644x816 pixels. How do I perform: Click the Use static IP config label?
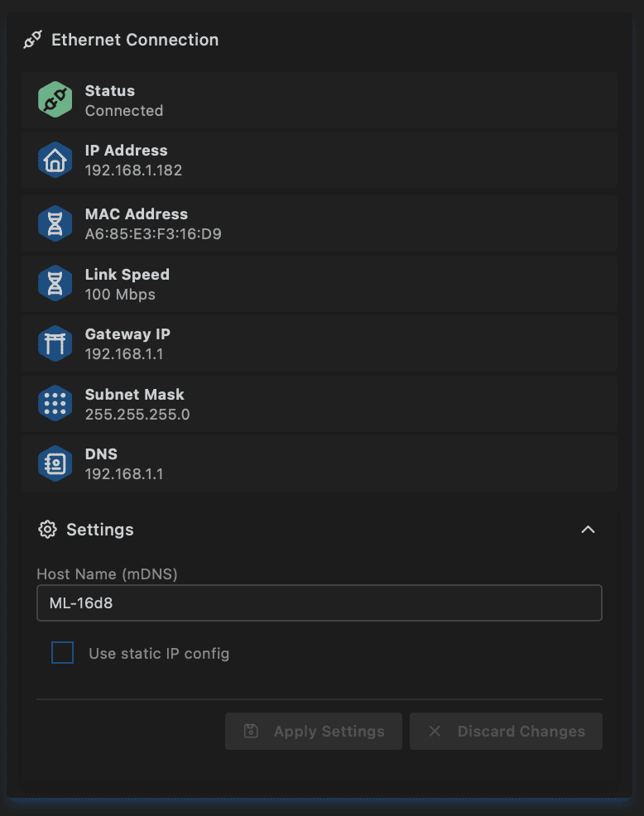[159, 654]
